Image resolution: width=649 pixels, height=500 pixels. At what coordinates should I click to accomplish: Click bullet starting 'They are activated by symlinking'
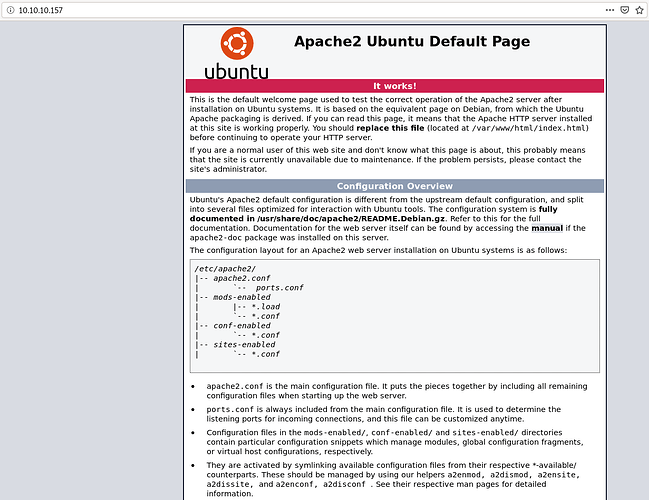pyautogui.click(x=393, y=479)
